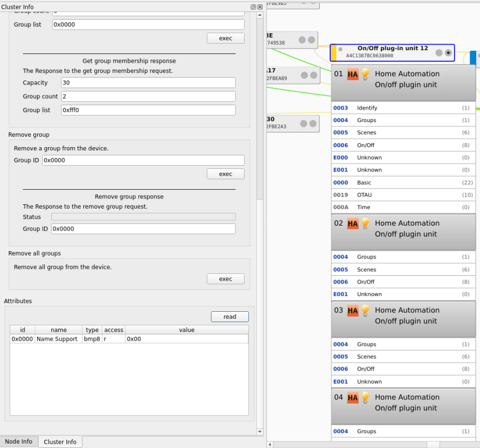480x448 pixels.
Task: Click the HA badge icon on endpoint 04
Action: 353,398
